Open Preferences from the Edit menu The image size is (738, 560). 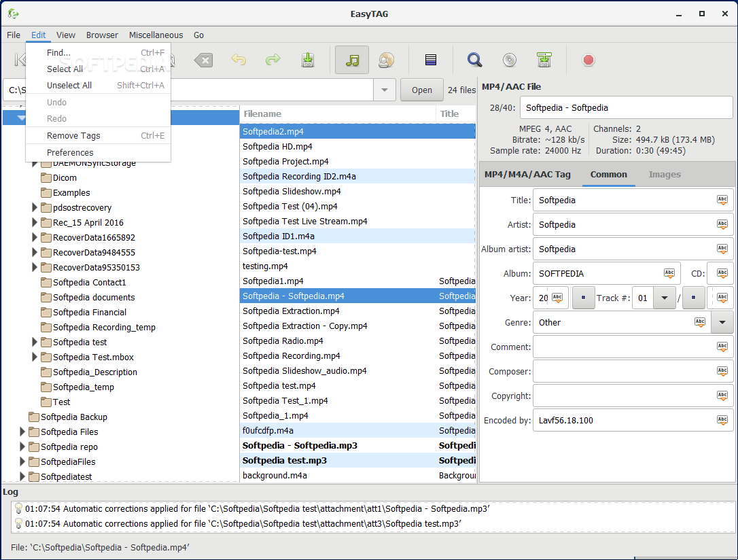click(99, 152)
